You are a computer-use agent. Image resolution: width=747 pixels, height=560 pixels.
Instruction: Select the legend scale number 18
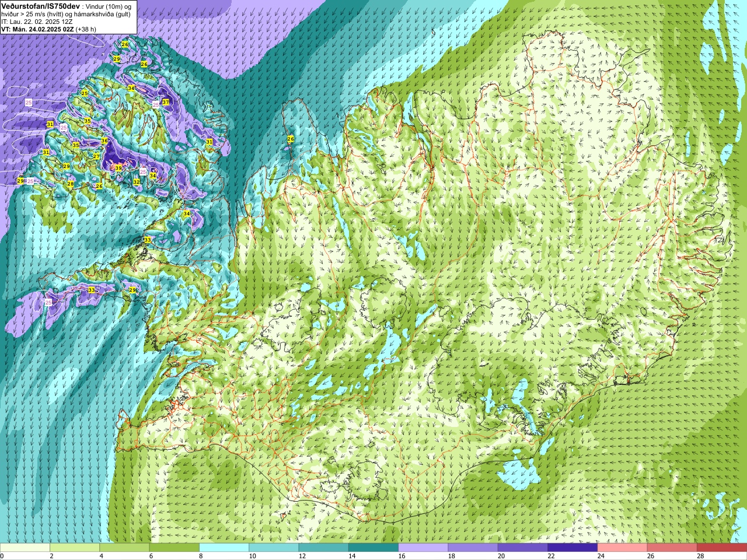click(x=452, y=556)
